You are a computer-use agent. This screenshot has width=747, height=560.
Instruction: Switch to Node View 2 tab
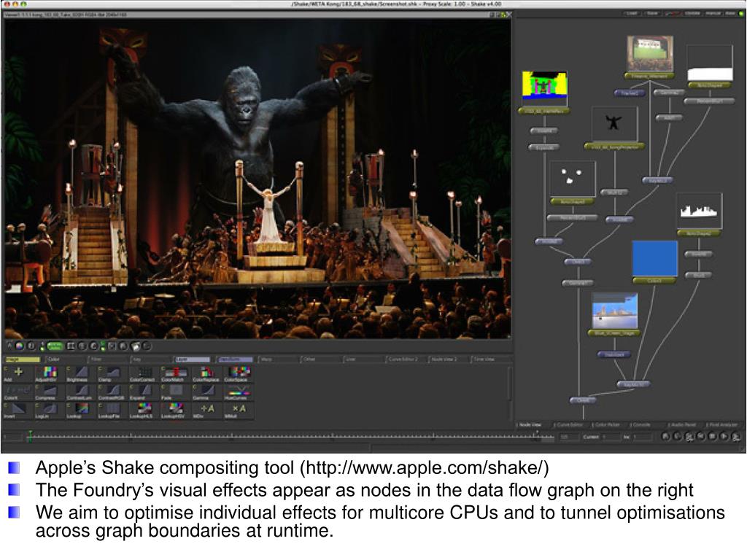click(447, 359)
